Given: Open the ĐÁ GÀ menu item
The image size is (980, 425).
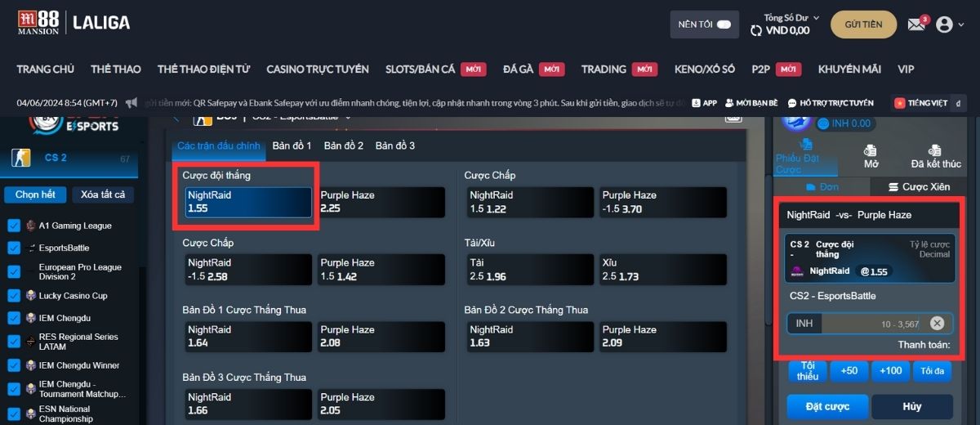Looking at the screenshot, I should [519, 69].
